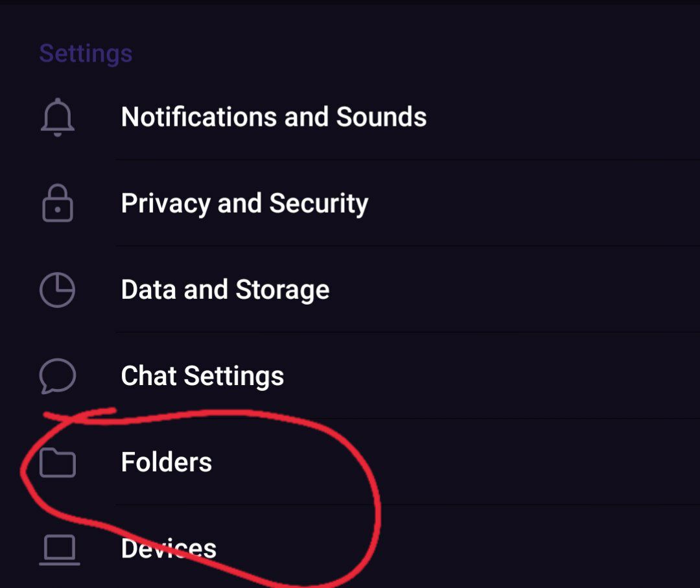The height and width of the screenshot is (588, 700).
Task: Open Notifications and Sounds settings
Action: (x=350, y=117)
